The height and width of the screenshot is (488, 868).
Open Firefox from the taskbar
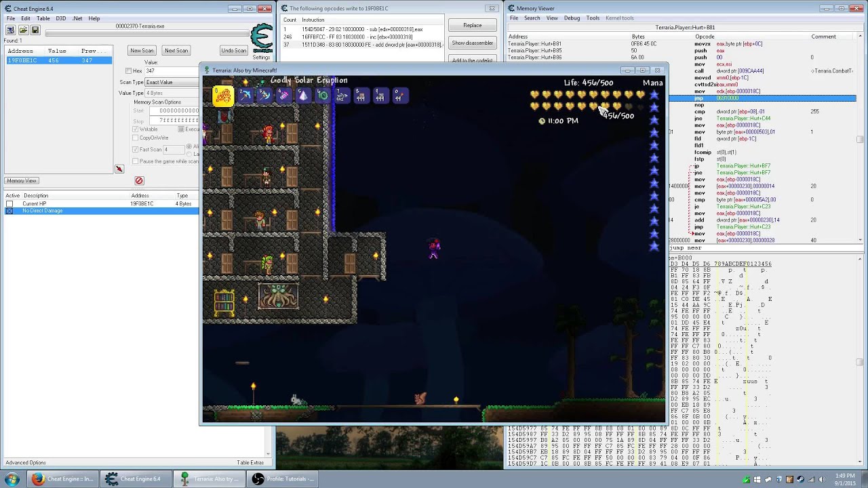pyautogui.click(x=62, y=479)
